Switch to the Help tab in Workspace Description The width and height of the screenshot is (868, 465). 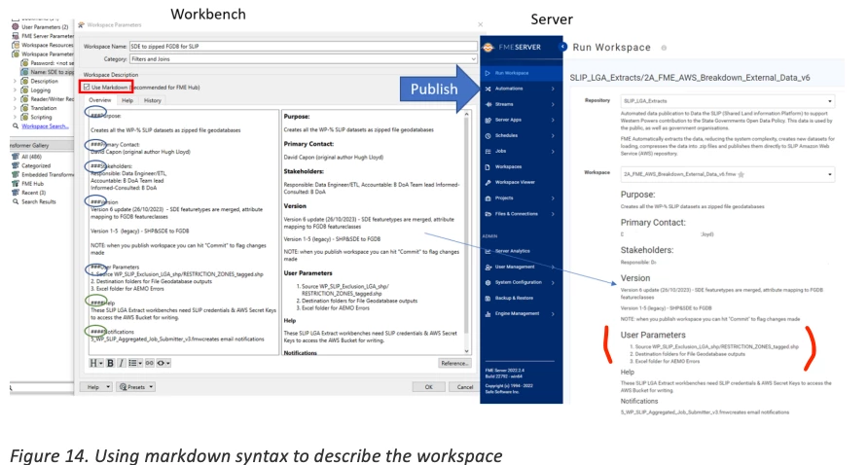pos(127,100)
